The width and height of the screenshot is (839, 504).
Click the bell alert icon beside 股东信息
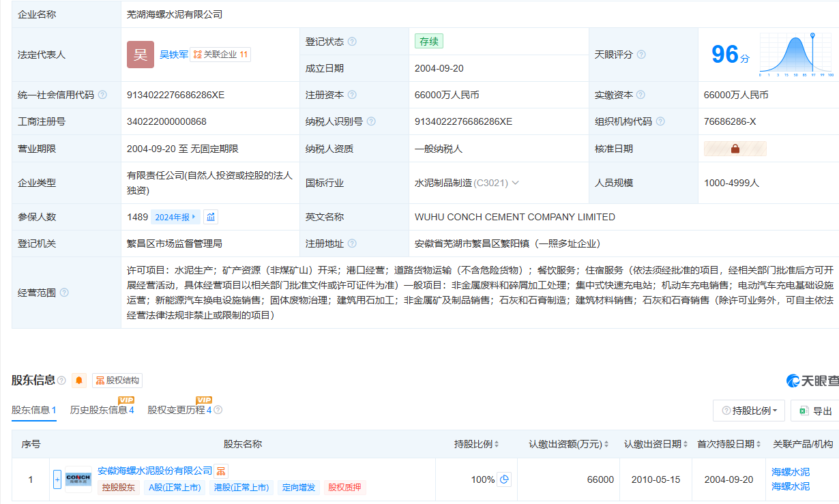pos(80,381)
